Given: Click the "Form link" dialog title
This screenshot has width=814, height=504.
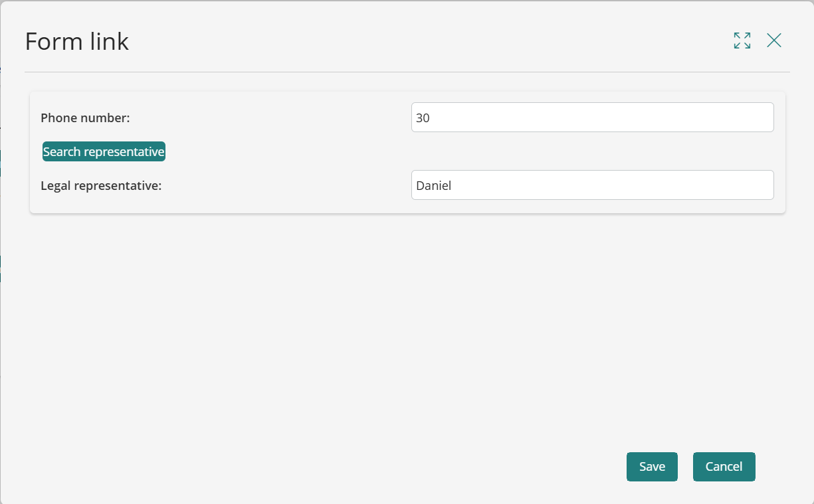Looking at the screenshot, I should (x=77, y=42).
